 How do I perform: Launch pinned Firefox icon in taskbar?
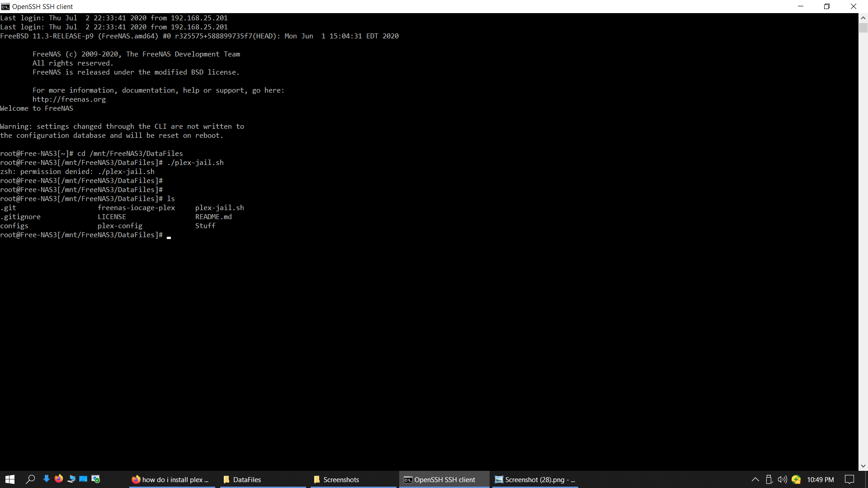[59, 479]
